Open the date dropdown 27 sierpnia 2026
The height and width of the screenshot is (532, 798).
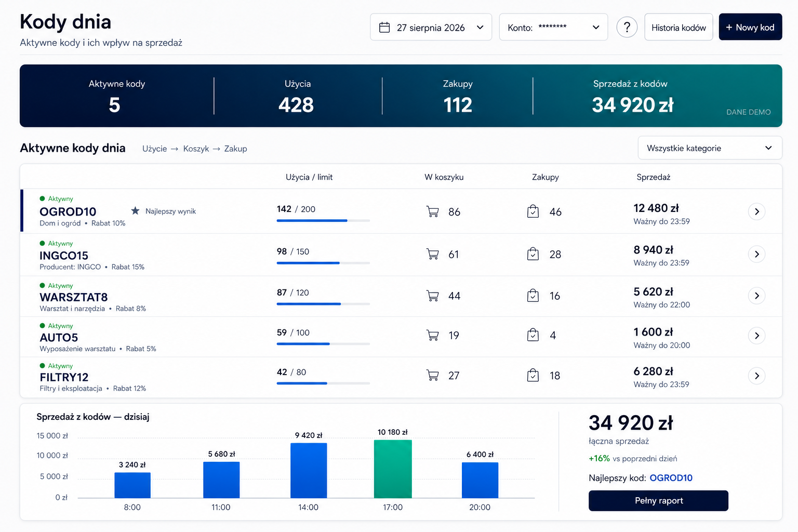[431, 27]
